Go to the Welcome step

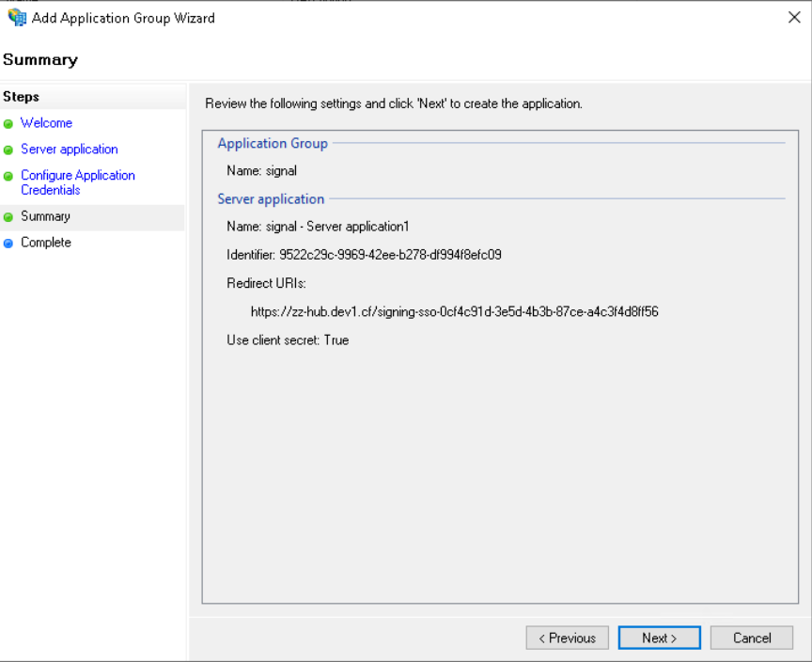pyautogui.click(x=46, y=123)
